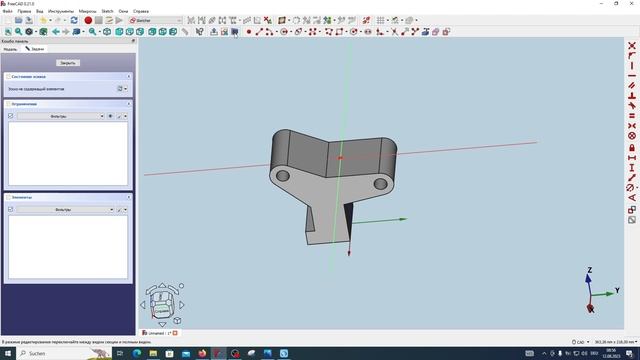
Task: Click the Draw style round icon
Action: (29, 32)
